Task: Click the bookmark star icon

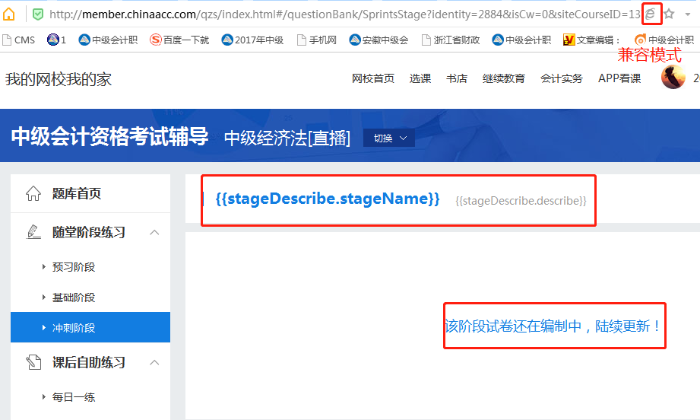Action: point(669,14)
